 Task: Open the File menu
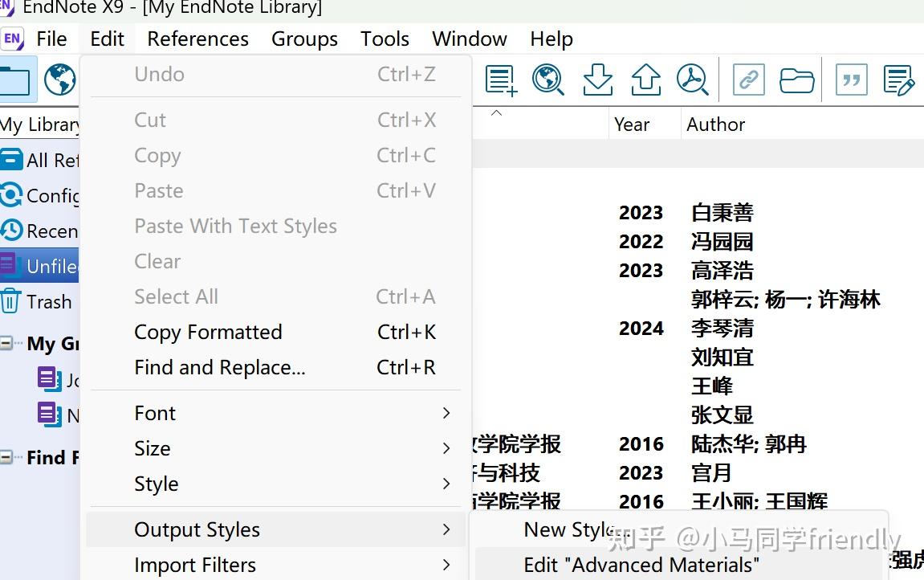(51, 39)
